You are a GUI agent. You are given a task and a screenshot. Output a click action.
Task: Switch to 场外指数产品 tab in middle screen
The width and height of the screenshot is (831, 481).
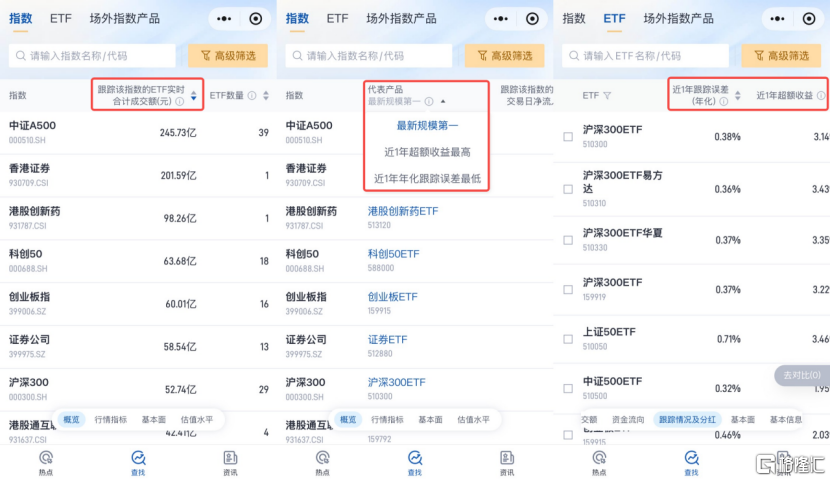[x=401, y=19]
